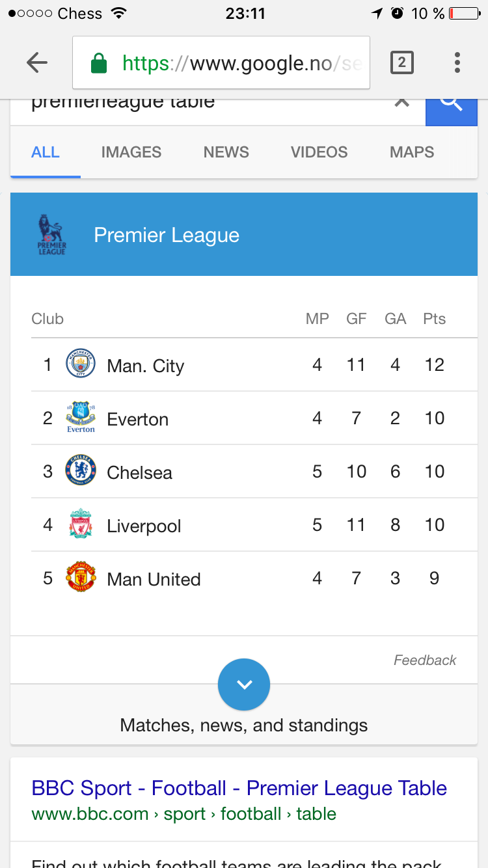Screen dimensions: 488x868
Task: Tap the green padlock security icon
Action: click(98, 63)
